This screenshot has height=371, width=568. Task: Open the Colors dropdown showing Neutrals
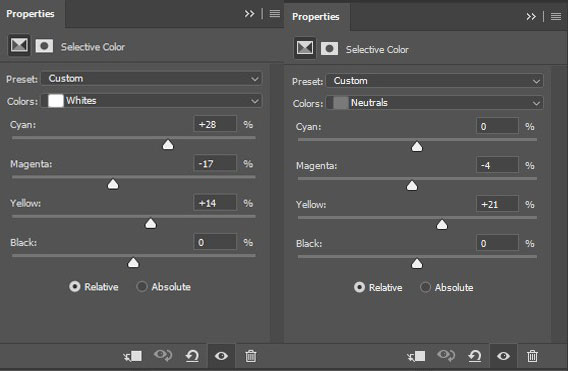[434, 103]
